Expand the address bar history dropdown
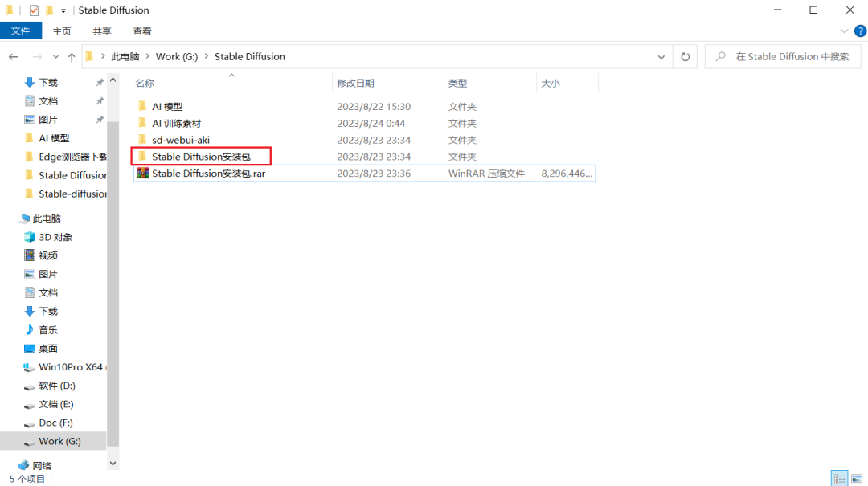 [x=661, y=56]
